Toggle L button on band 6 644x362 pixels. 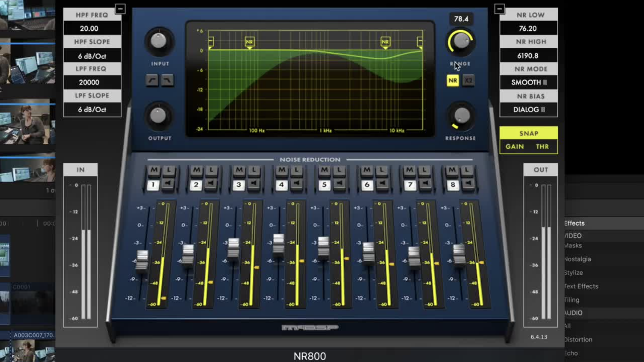pos(382,170)
